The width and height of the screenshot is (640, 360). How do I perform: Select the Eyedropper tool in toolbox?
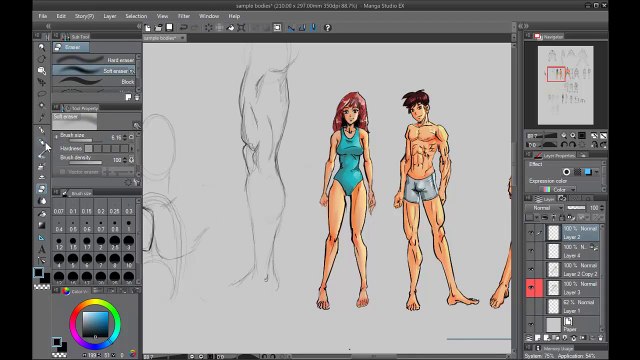coord(42,118)
